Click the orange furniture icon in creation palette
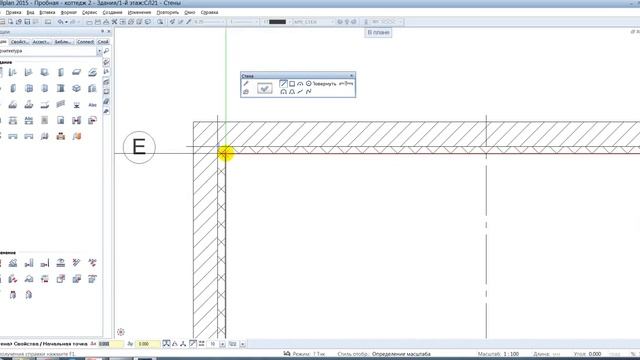The height and width of the screenshot is (360, 640). point(61,136)
